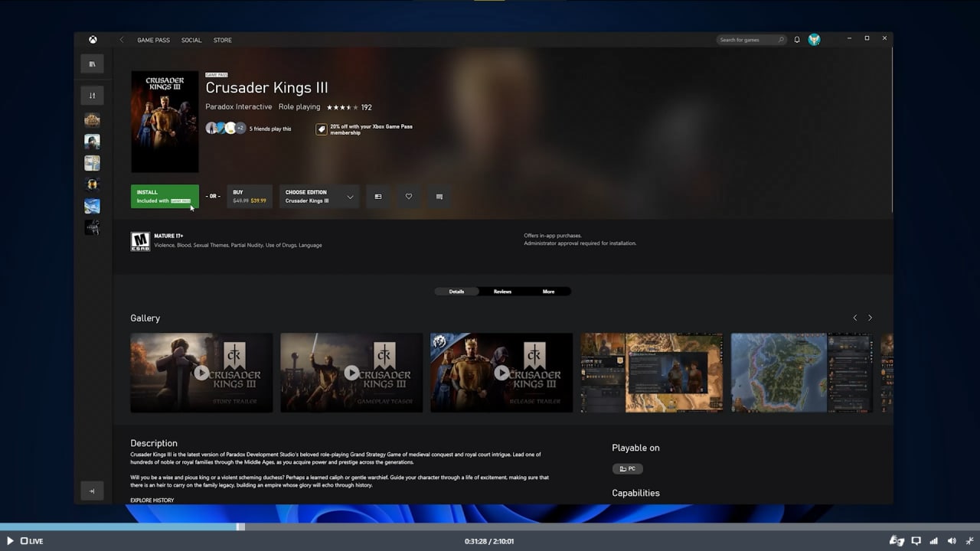
Task: Open the Paradox Interactive publisher link
Action: pyautogui.click(x=238, y=107)
